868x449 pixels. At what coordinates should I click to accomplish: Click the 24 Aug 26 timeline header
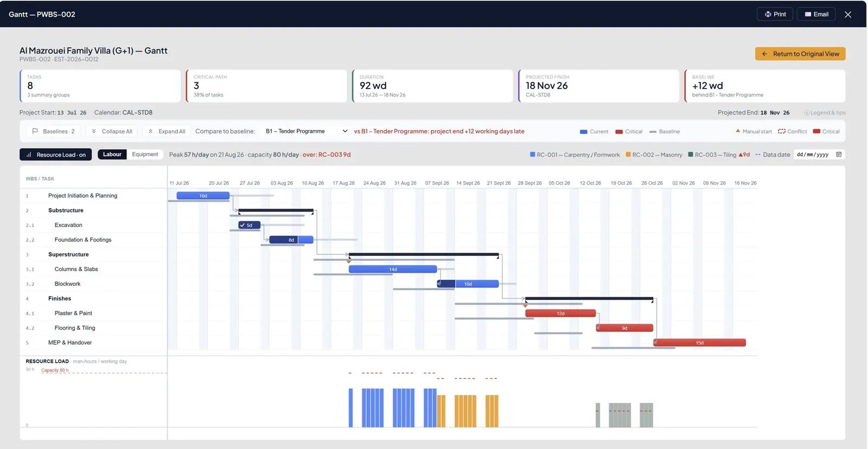pos(374,183)
